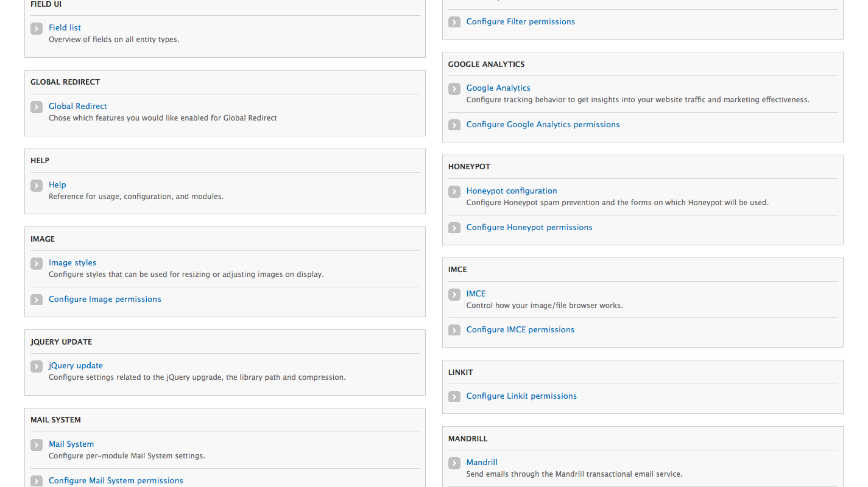Open the jQuery update link
Viewport: 868px width, 487px height.
pos(76,365)
